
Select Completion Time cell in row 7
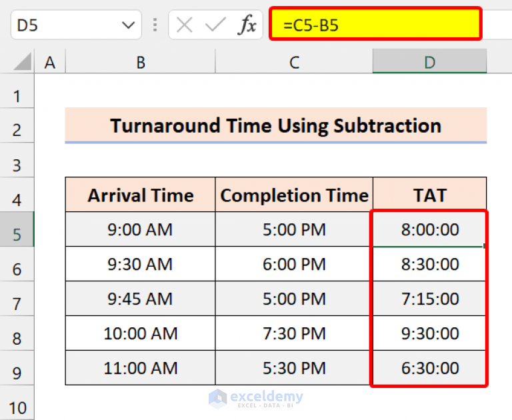pos(294,299)
